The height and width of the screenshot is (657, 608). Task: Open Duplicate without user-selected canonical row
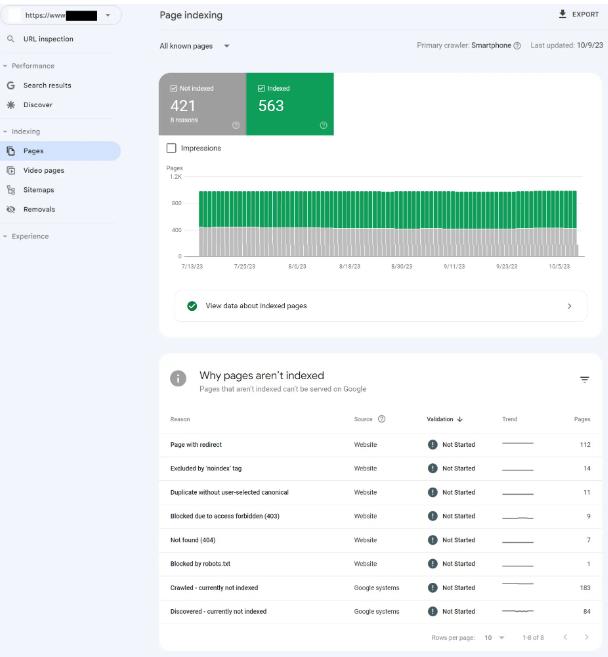(x=380, y=492)
